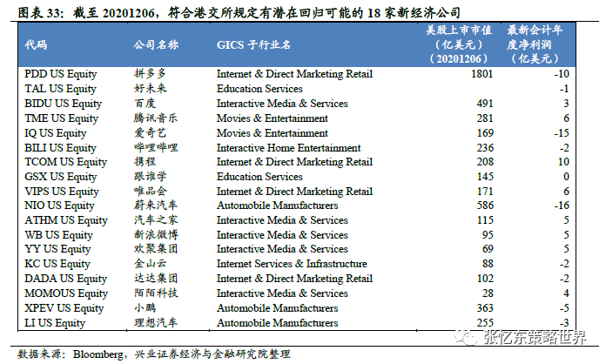Select the 'BIDU US Equity' cell
Screen dimensions: 606x364
click(63, 104)
